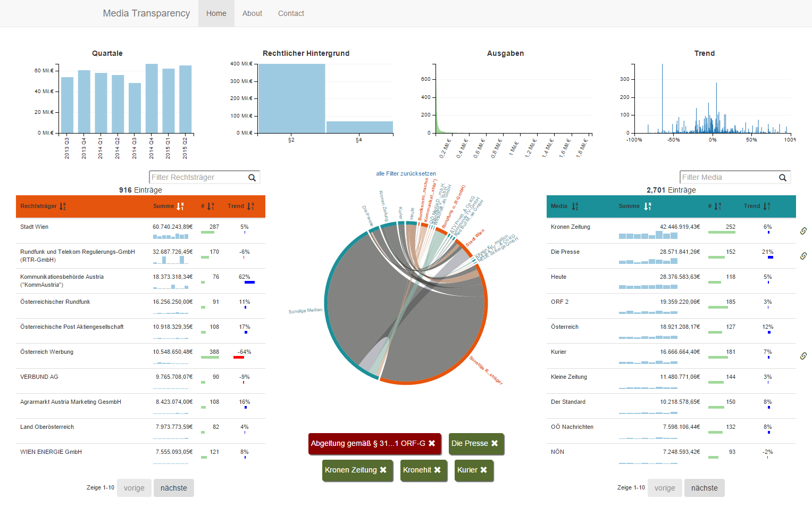Screen dimensions: 812x506
Task: Select Kronen Zeitung in Media table
Action: tap(671, 231)
